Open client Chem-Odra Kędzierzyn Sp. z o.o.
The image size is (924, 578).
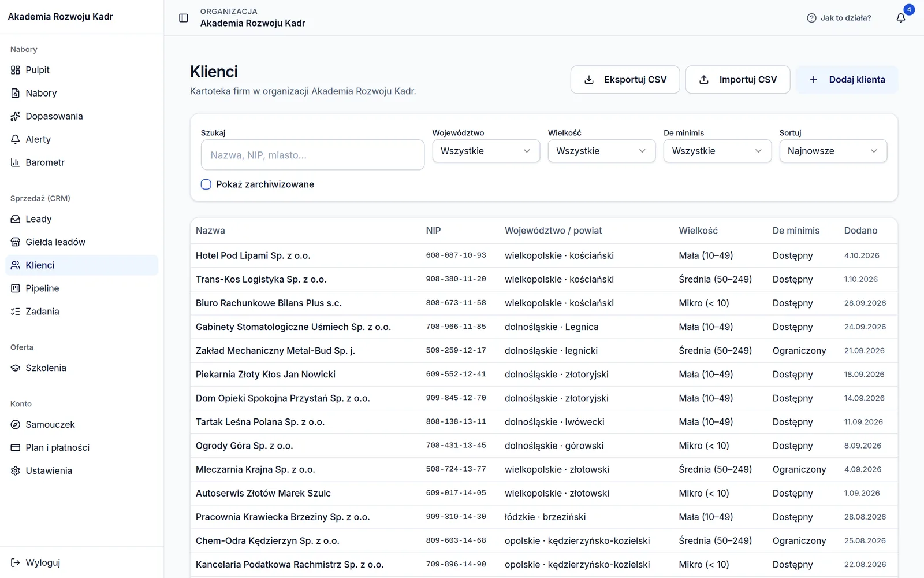[x=267, y=541]
